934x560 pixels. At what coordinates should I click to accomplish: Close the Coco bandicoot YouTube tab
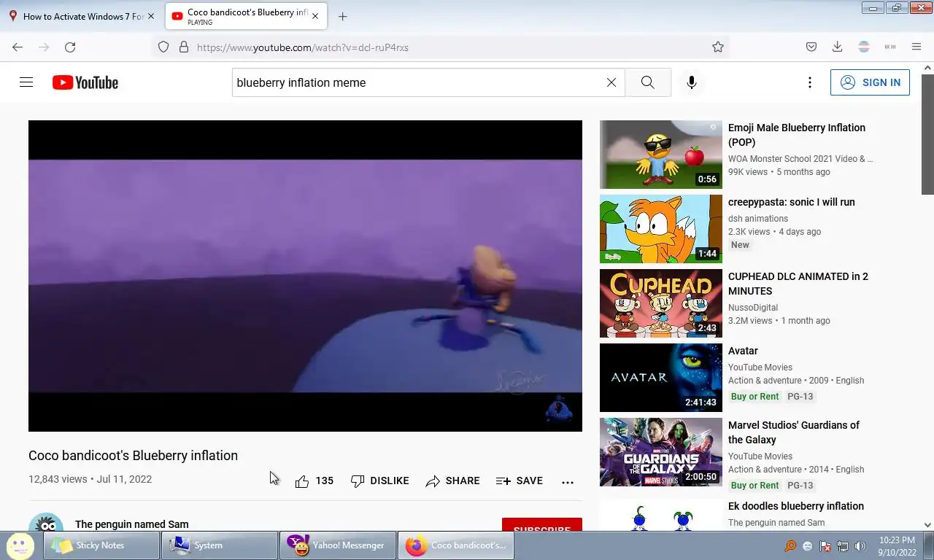[x=315, y=16]
